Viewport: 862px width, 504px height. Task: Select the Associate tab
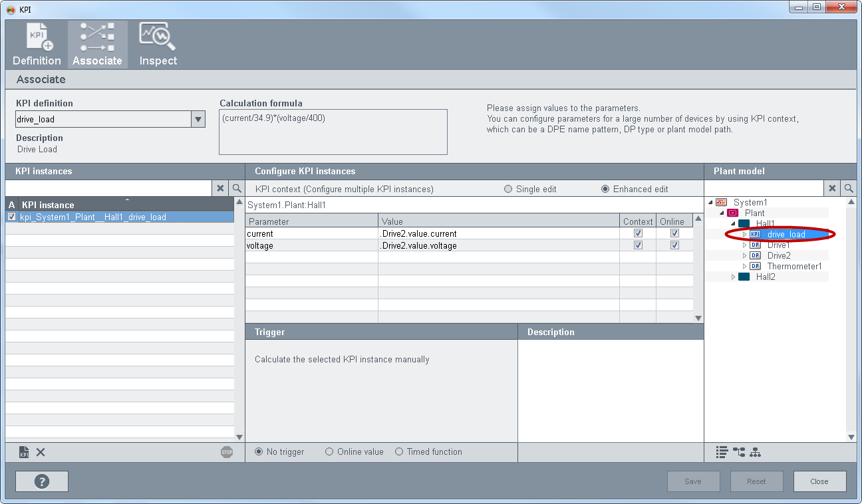[x=97, y=45]
